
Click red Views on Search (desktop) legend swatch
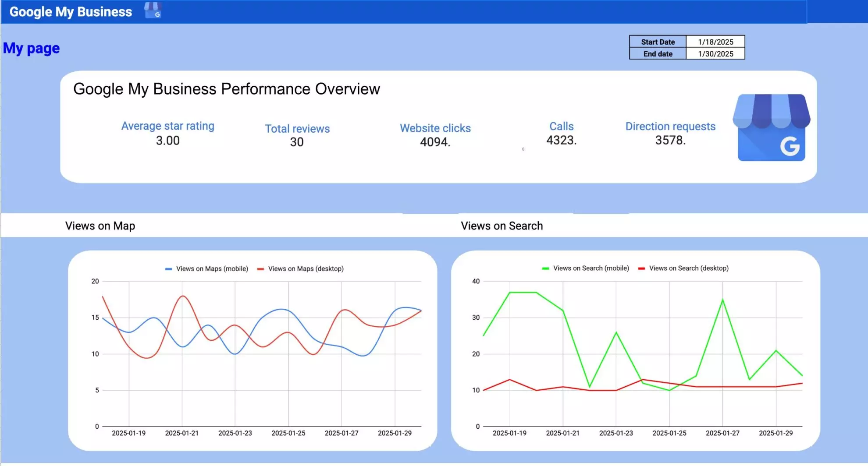[641, 268]
